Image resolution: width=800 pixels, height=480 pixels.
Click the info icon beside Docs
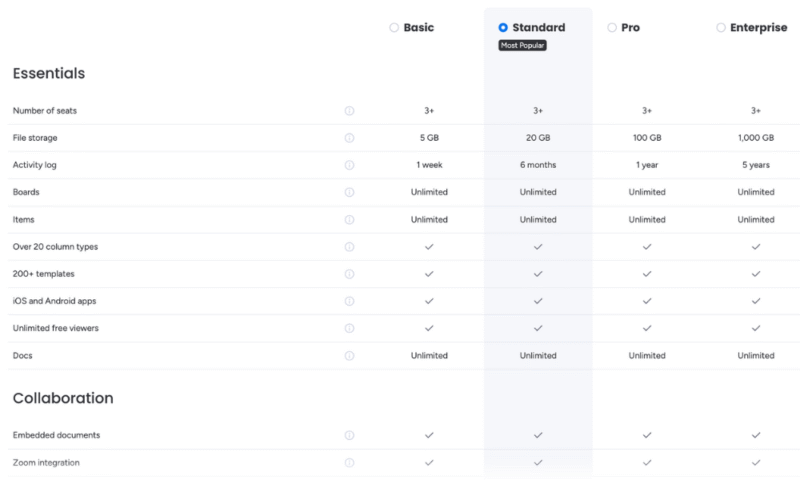pos(350,355)
